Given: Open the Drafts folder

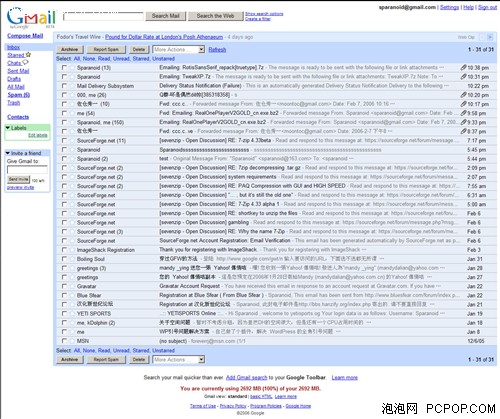Looking at the screenshot, I should [14, 79].
